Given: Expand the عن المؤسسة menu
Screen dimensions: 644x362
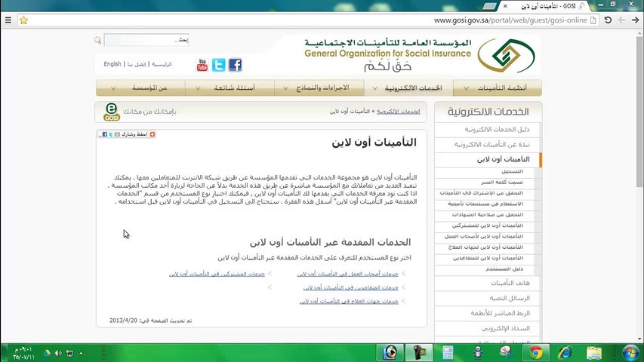Looking at the screenshot, I should (x=140, y=87).
